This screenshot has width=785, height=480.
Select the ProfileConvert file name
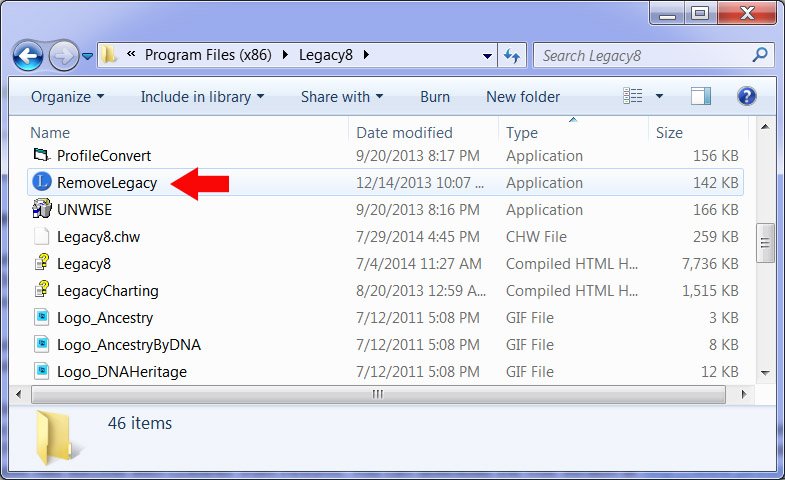coord(104,156)
